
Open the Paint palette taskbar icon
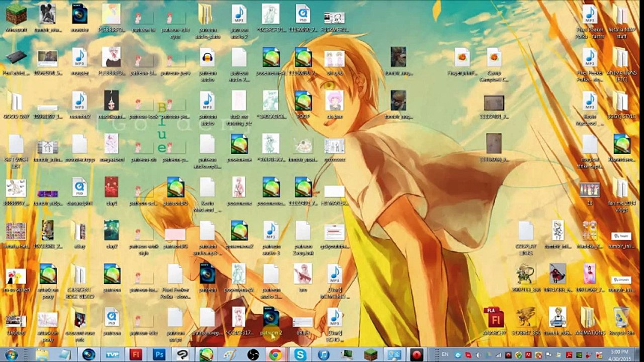click(x=229, y=355)
